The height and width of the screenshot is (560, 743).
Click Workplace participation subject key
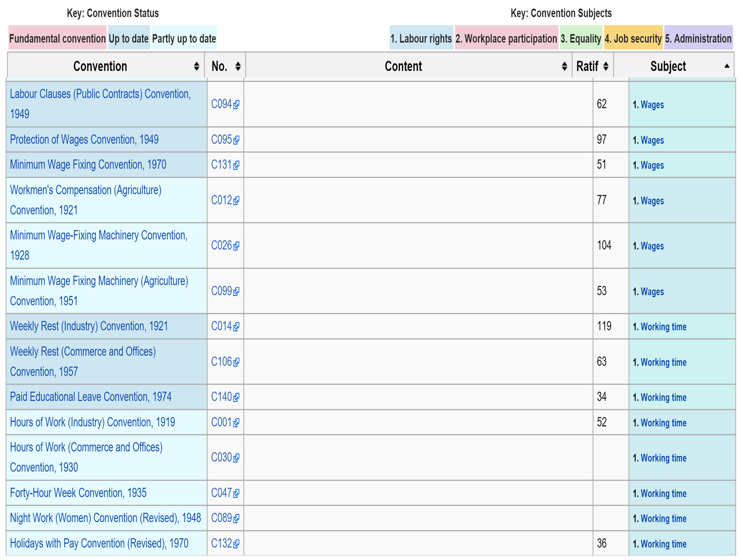(x=506, y=38)
